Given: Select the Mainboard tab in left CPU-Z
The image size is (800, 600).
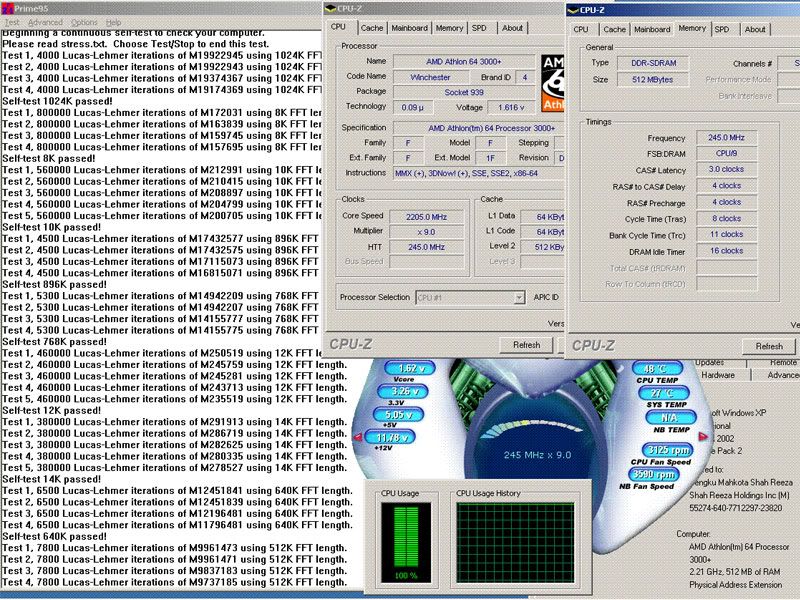Looking at the screenshot, I should [410, 30].
